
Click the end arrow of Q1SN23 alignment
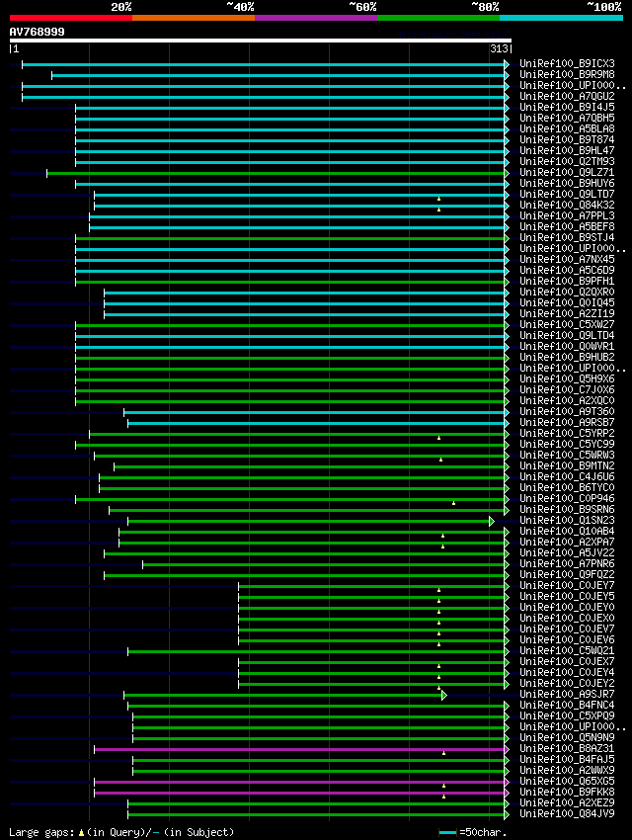491,521
